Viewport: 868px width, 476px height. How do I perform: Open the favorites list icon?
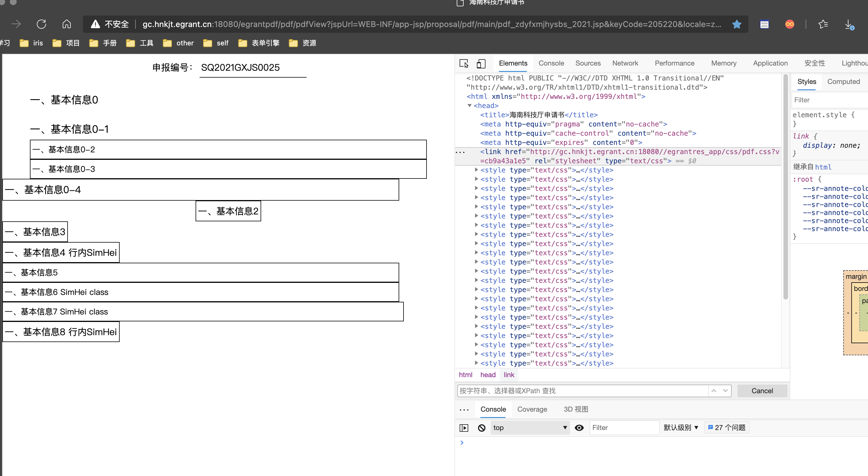point(823,24)
